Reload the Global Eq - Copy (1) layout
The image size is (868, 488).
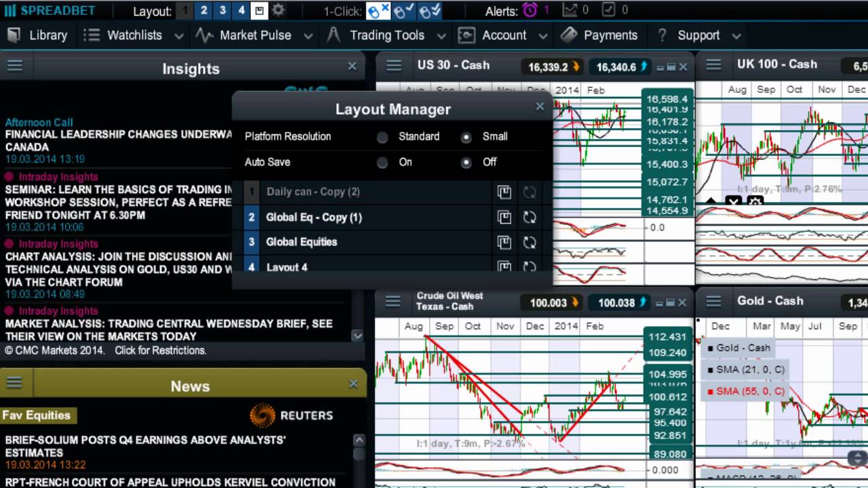(x=530, y=218)
